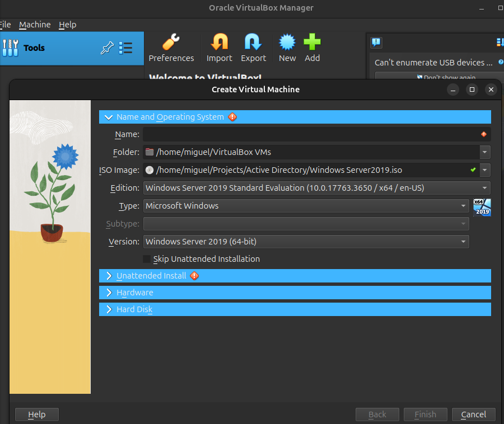Open Preferences from the toolbar
This screenshot has height=424, width=504.
point(171,48)
